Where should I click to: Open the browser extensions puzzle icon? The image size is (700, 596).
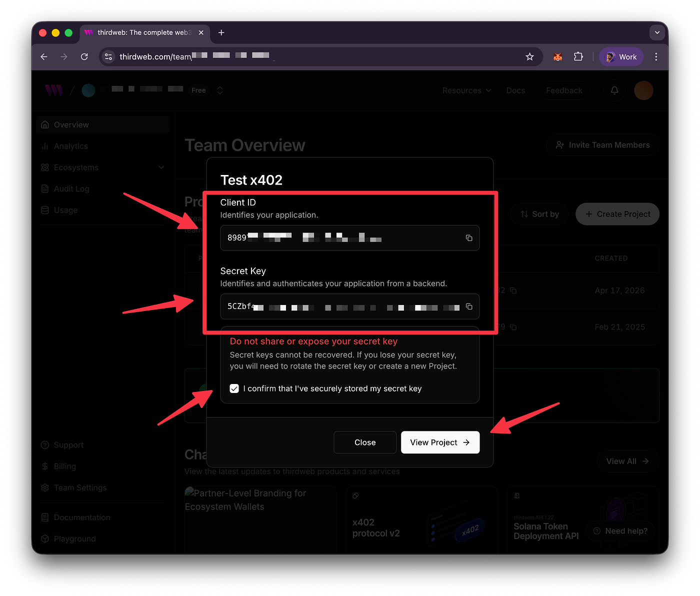578,57
